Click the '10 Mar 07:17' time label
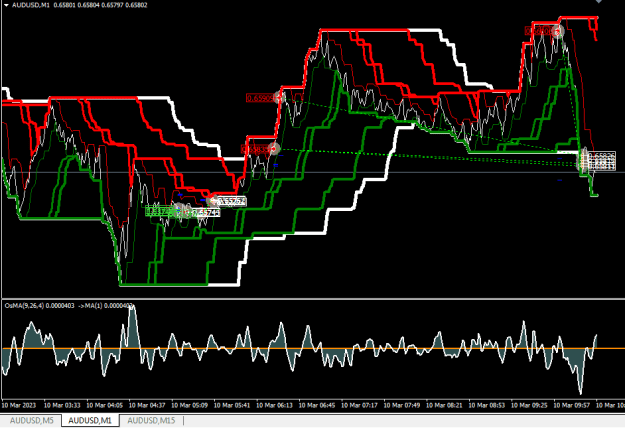625x428 pixels. pyautogui.click(x=359, y=405)
